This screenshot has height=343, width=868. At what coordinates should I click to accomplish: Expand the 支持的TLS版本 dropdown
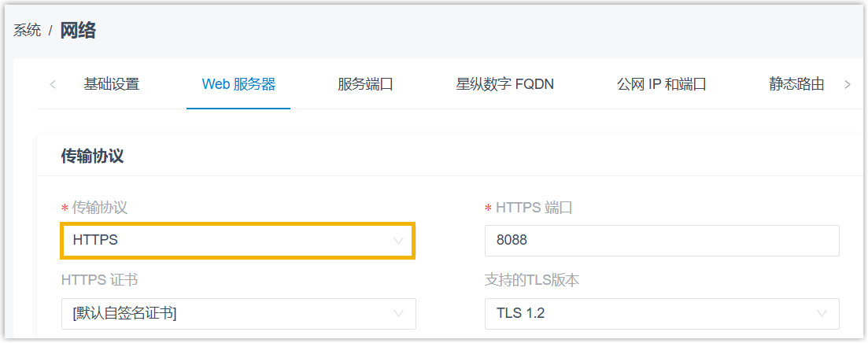[x=661, y=314]
